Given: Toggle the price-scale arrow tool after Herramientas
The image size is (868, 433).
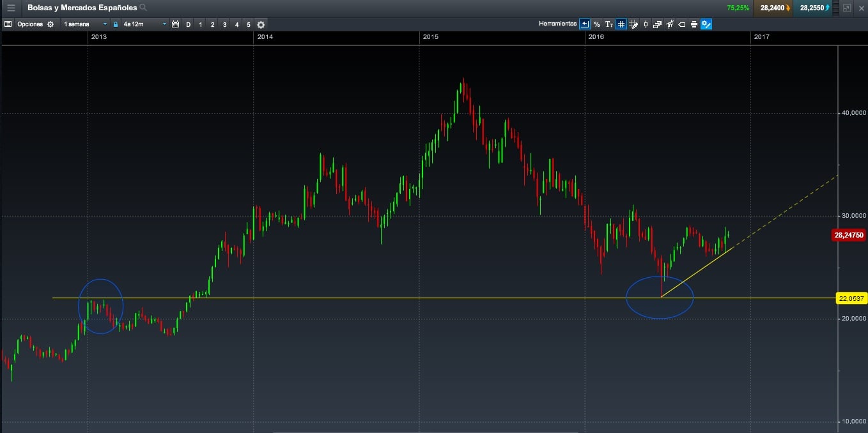Looking at the screenshot, I should pos(585,24).
